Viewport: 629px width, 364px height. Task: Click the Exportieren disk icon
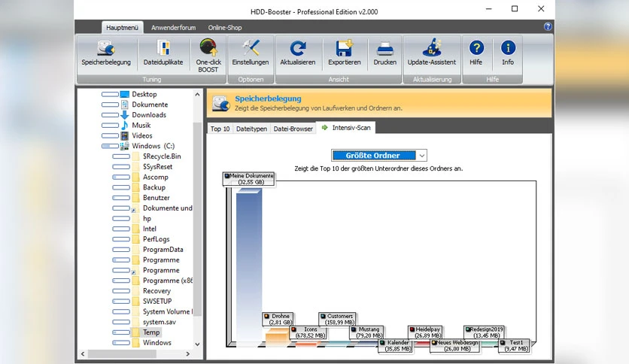tap(344, 48)
